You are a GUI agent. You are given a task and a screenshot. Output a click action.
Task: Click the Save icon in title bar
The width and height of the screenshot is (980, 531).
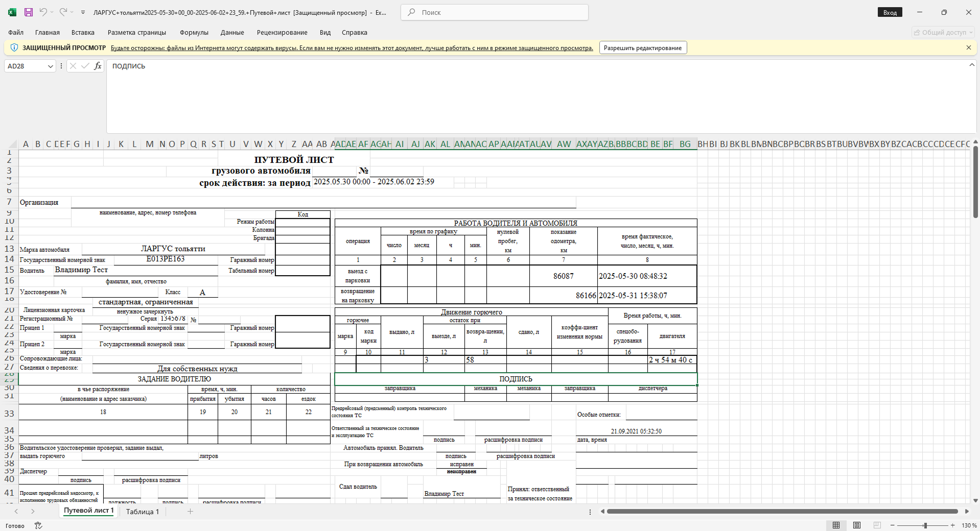tap(29, 12)
